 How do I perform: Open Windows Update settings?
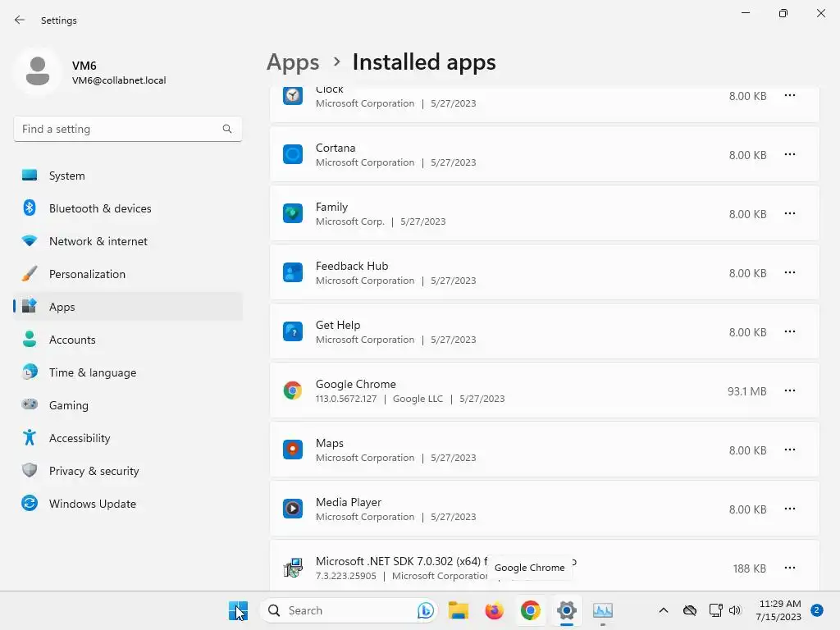[127, 504]
